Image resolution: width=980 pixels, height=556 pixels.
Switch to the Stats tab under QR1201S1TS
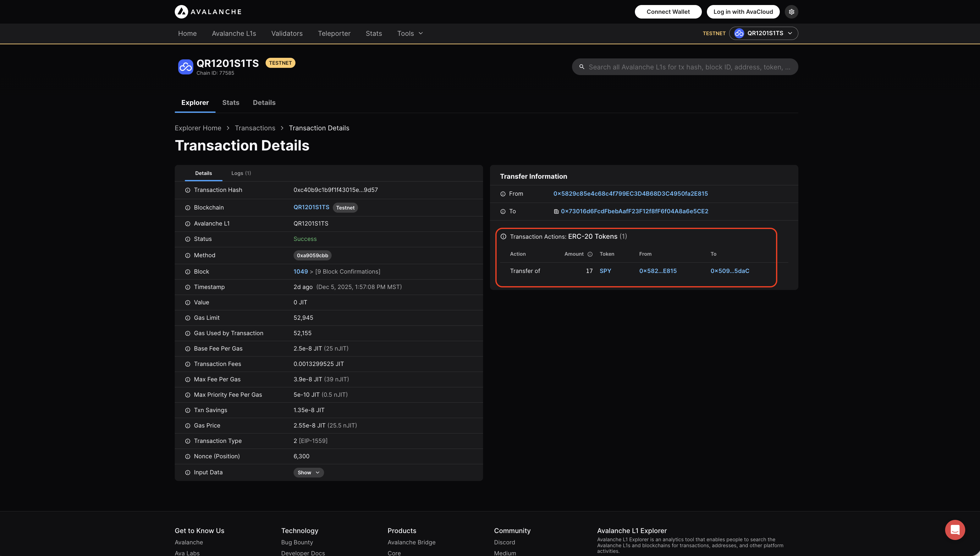(230, 103)
